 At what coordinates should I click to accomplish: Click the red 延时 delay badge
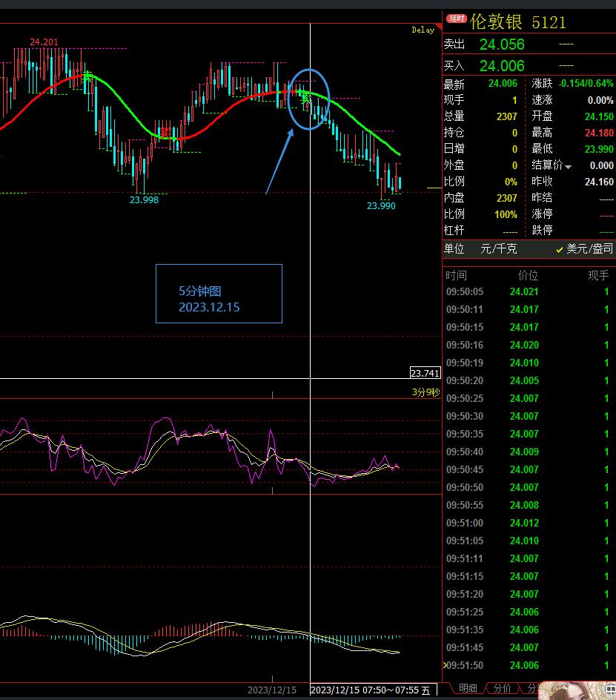click(x=456, y=19)
